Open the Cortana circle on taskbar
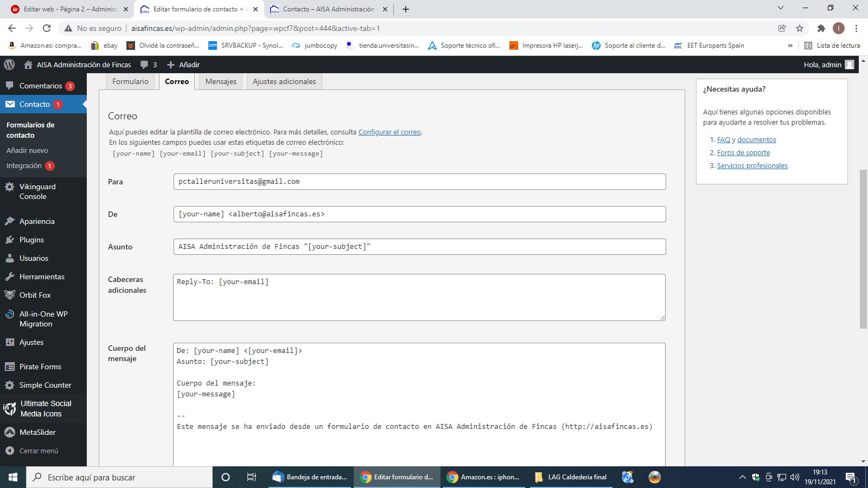 226,477
